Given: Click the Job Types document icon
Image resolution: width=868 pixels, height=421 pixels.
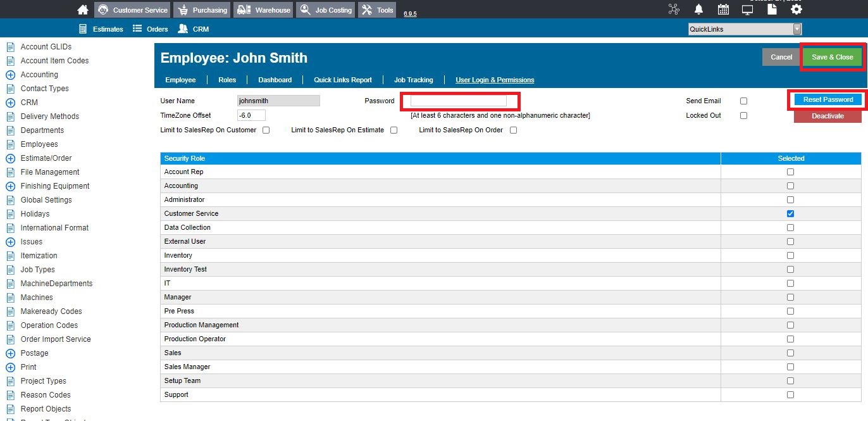Looking at the screenshot, I should tap(10, 270).
